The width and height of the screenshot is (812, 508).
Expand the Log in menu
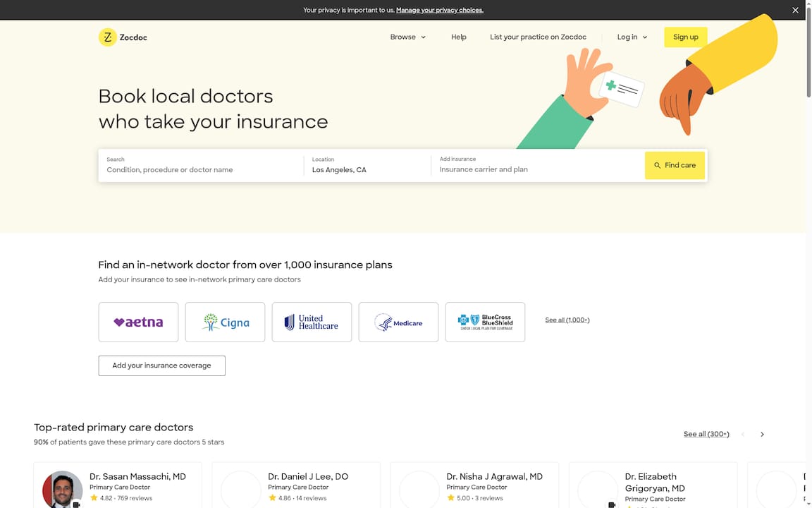(x=631, y=37)
